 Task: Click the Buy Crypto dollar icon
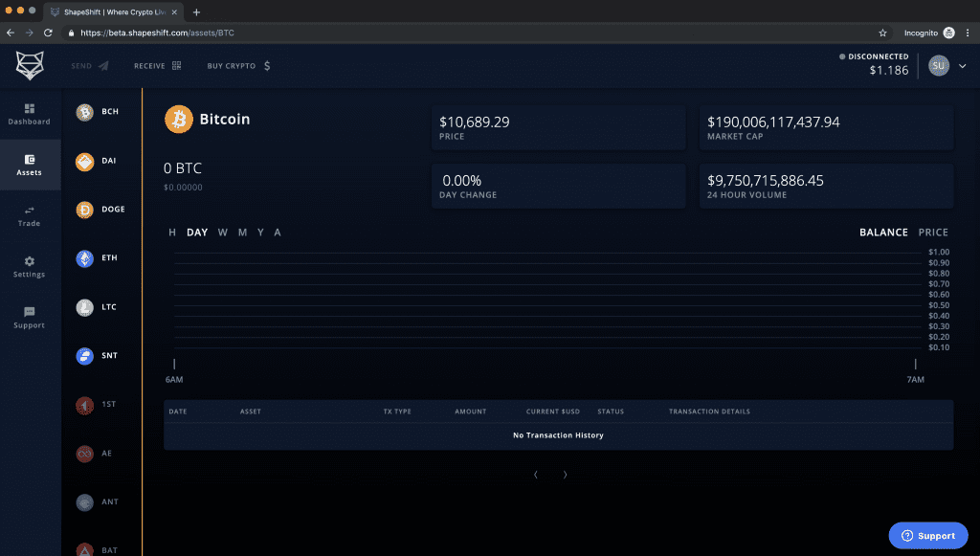coord(267,66)
